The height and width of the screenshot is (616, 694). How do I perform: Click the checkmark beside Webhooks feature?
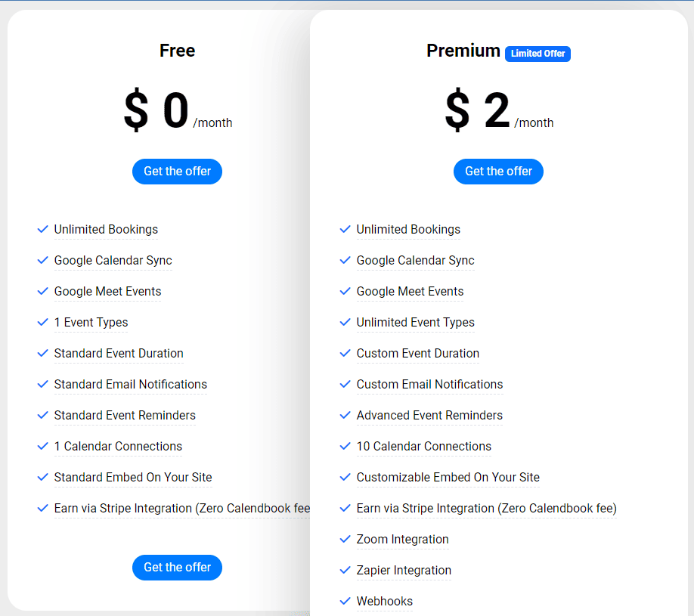[345, 601]
